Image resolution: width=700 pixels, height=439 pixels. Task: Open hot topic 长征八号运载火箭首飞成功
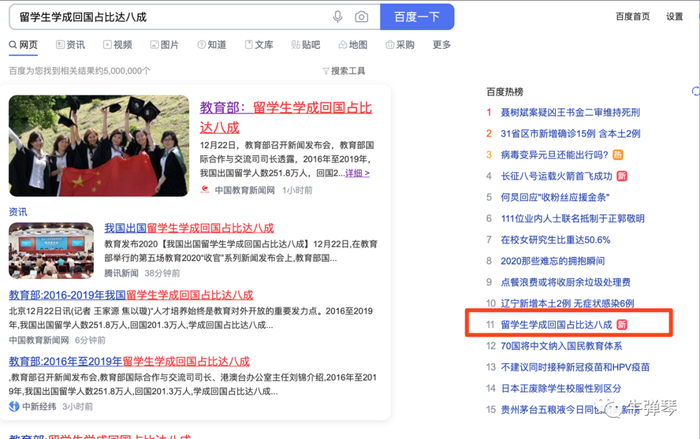[x=556, y=176]
